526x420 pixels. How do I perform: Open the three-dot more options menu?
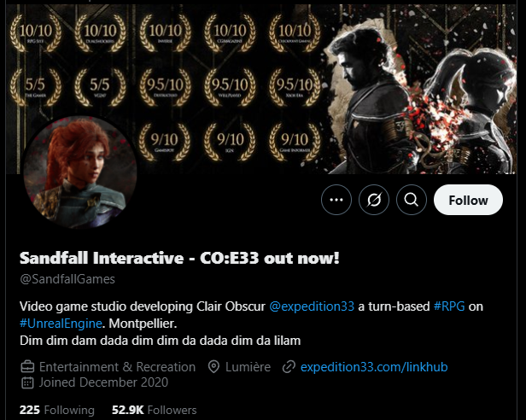coord(336,200)
